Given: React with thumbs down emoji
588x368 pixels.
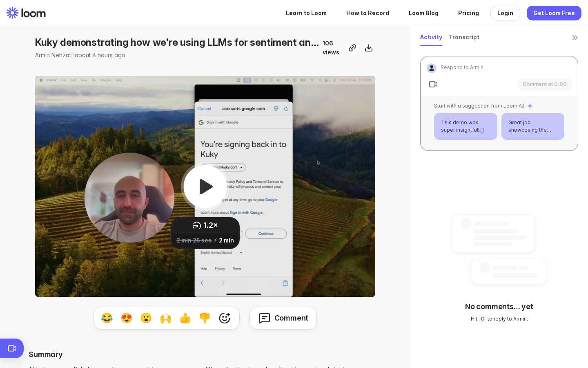Looking at the screenshot, I should 205,318.
